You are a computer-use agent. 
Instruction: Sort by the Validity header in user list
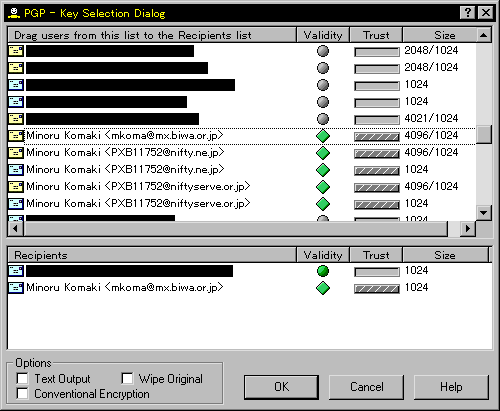point(323,35)
